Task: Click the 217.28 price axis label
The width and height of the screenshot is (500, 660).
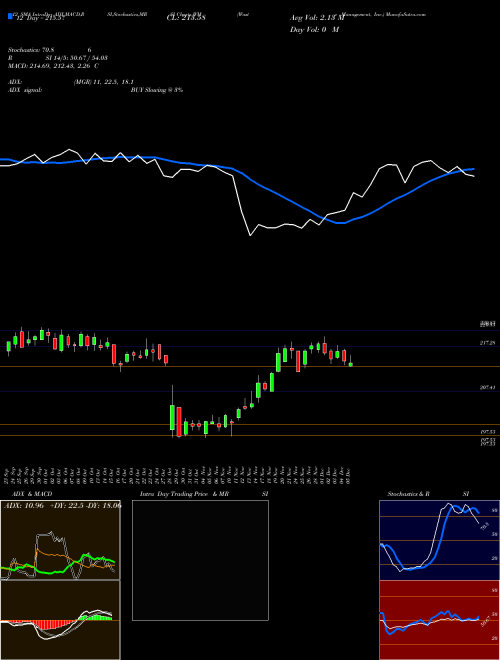Action: coord(487,343)
